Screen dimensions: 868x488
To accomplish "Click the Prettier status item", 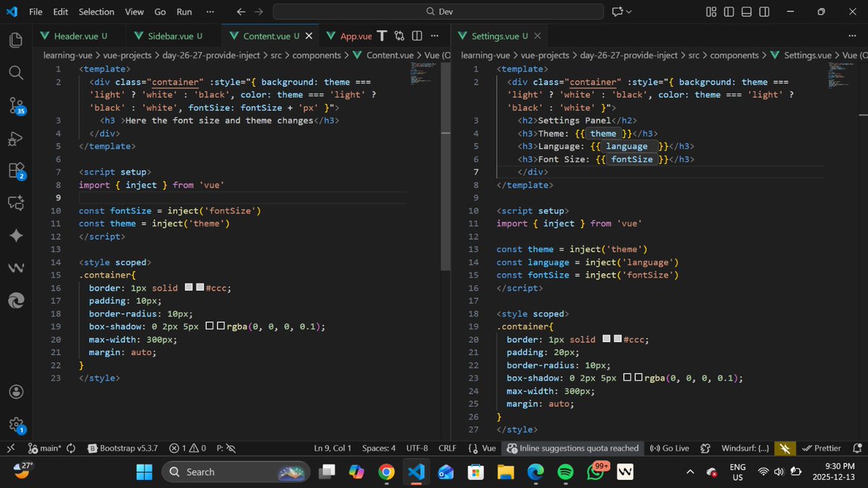I will pyautogui.click(x=822, y=448).
